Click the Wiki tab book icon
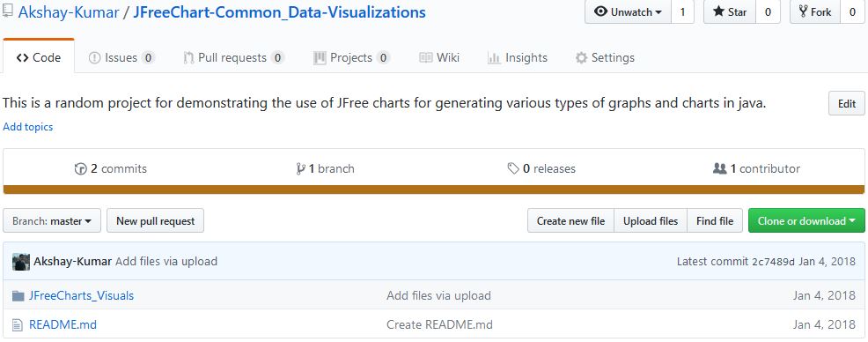Screen dimensions: 868x342 (x=426, y=57)
